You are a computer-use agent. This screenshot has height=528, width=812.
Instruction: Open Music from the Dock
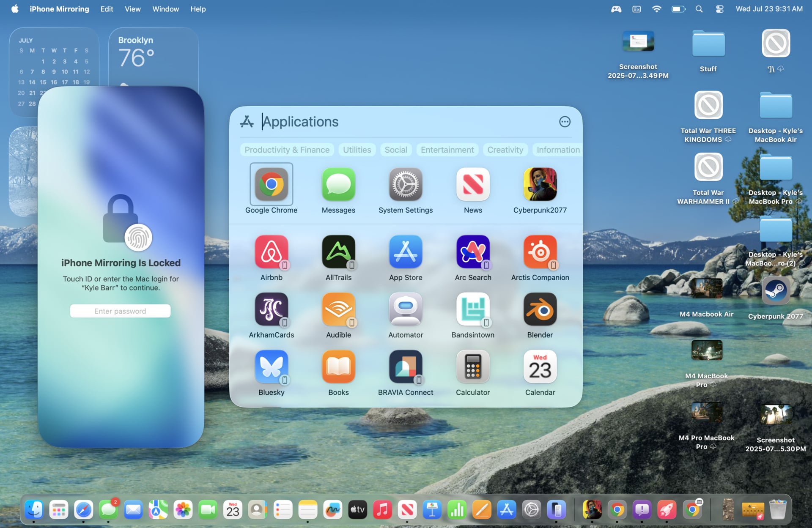tap(382, 510)
